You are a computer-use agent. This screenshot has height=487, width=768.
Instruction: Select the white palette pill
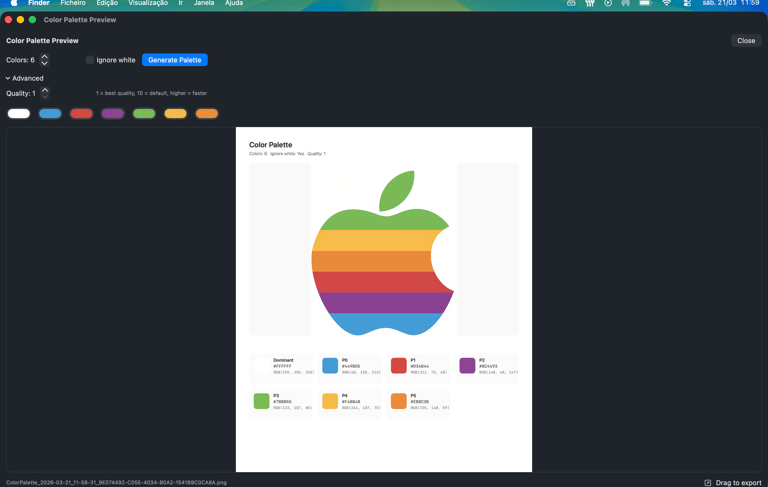click(x=19, y=114)
